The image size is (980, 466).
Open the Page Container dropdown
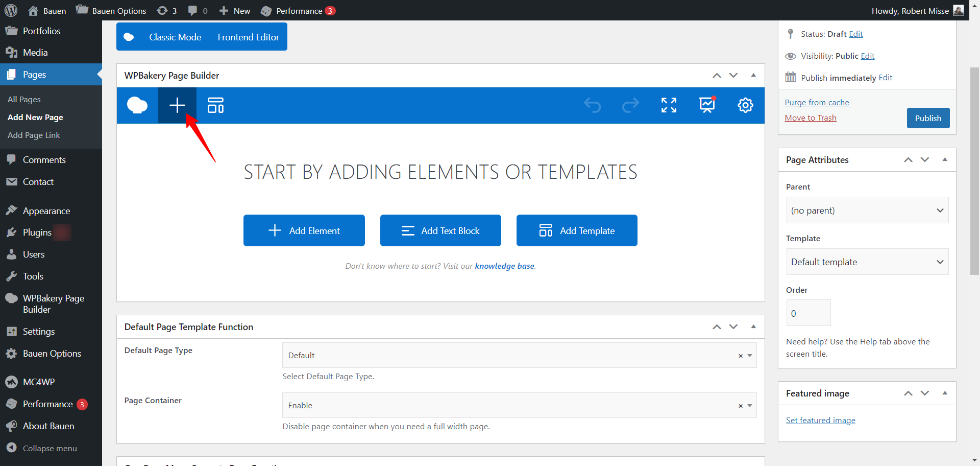click(x=519, y=405)
